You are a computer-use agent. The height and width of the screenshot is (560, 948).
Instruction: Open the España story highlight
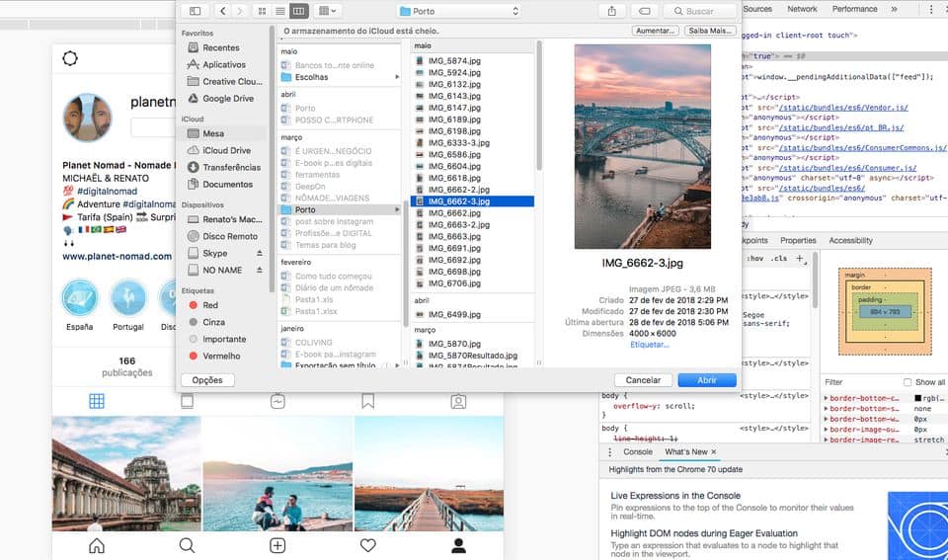[x=80, y=298]
